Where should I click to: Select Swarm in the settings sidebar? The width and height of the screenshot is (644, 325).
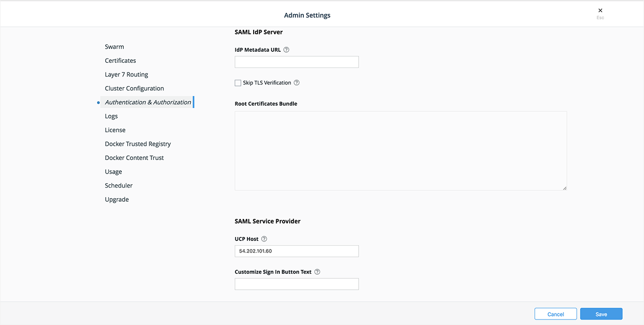(x=114, y=46)
